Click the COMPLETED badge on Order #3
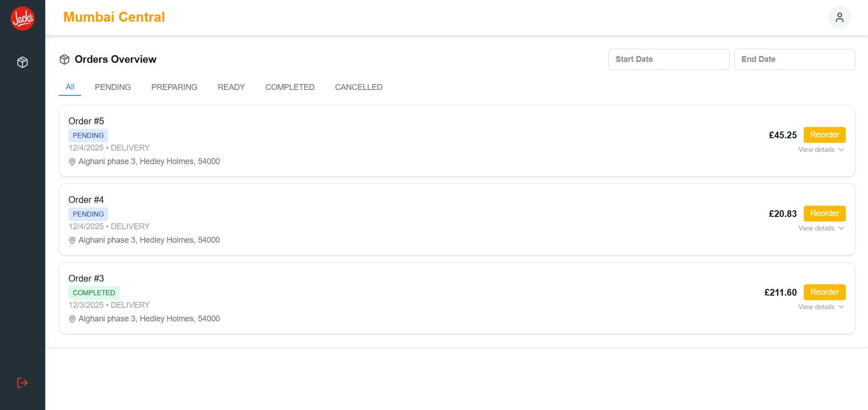The height and width of the screenshot is (410, 868). [94, 293]
